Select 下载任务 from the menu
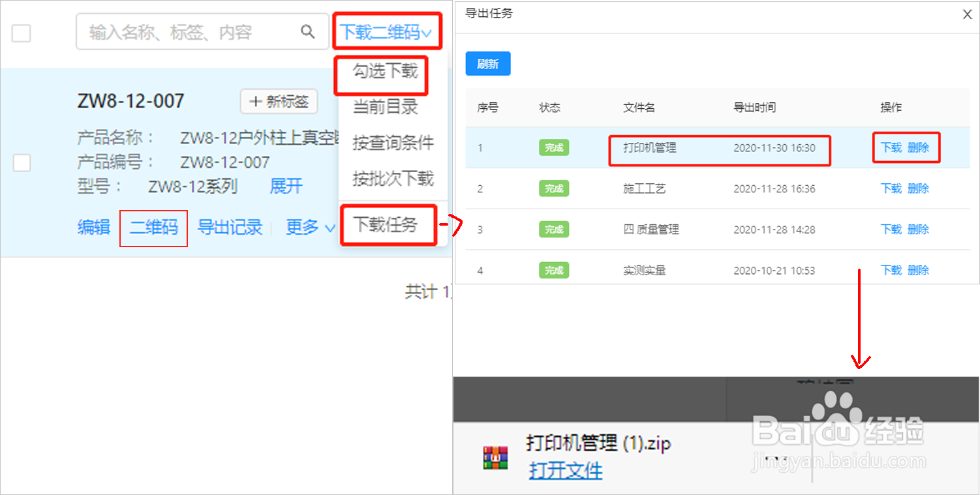The width and height of the screenshot is (980, 495). [x=388, y=224]
